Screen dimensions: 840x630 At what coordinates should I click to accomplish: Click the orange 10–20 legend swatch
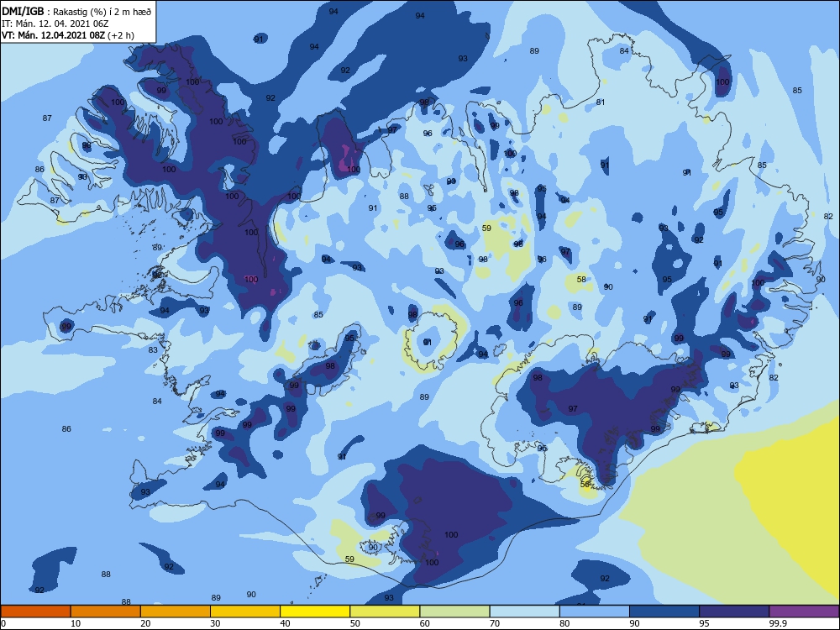pos(106,612)
